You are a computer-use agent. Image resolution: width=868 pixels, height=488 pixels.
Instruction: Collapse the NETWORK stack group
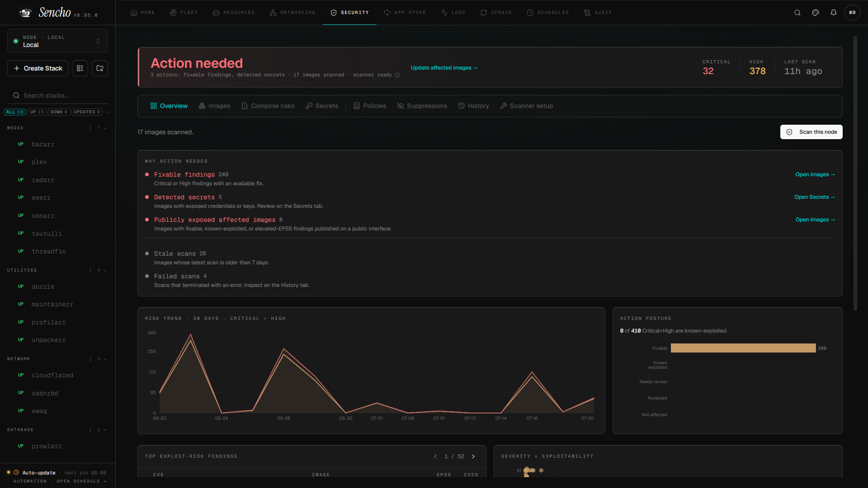(x=105, y=359)
